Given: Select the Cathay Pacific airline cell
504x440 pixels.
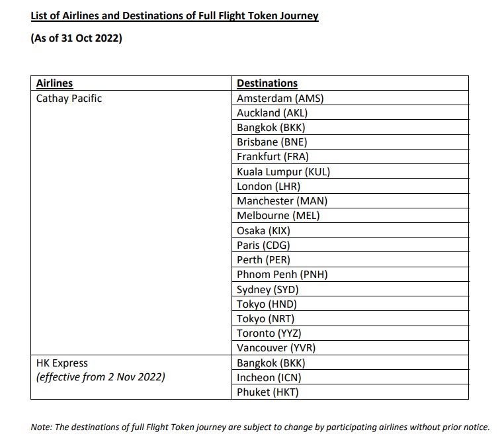Looking at the screenshot, I should pyautogui.click(x=131, y=222).
